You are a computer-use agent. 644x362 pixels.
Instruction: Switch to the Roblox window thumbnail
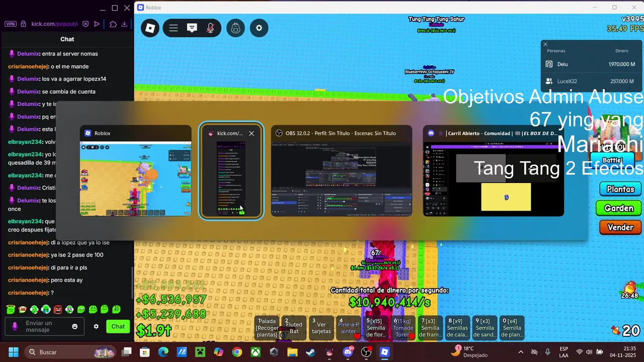(135, 171)
